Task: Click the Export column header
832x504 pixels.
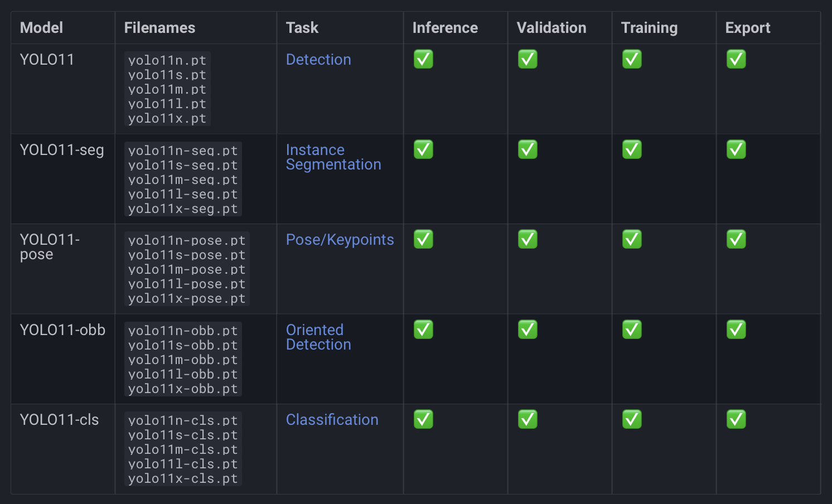Action: pos(748,28)
